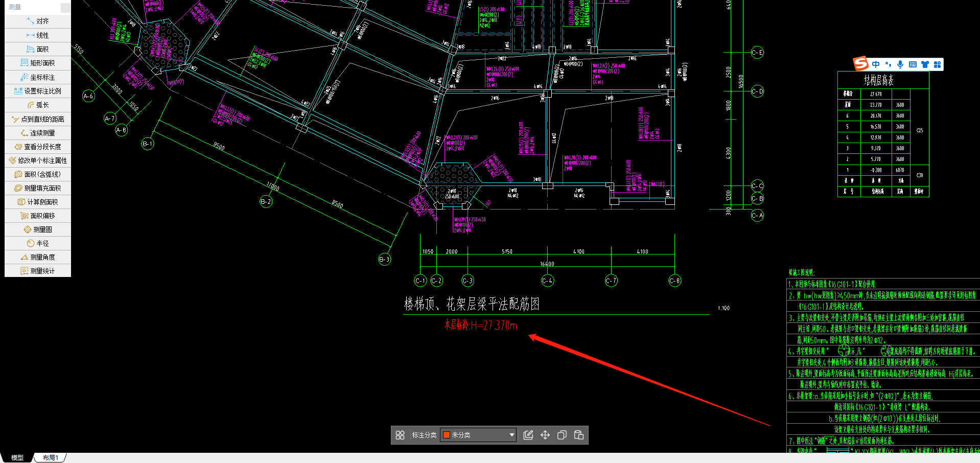The height and width of the screenshot is (463, 980).
Task: Open 测量统计 measurement statistics
Action: pyautogui.click(x=38, y=271)
